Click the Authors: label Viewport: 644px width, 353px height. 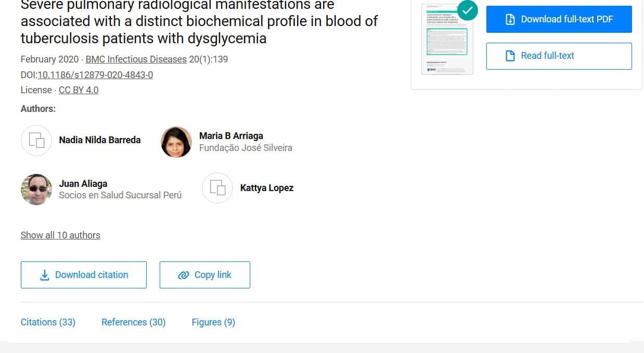[38, 109]
